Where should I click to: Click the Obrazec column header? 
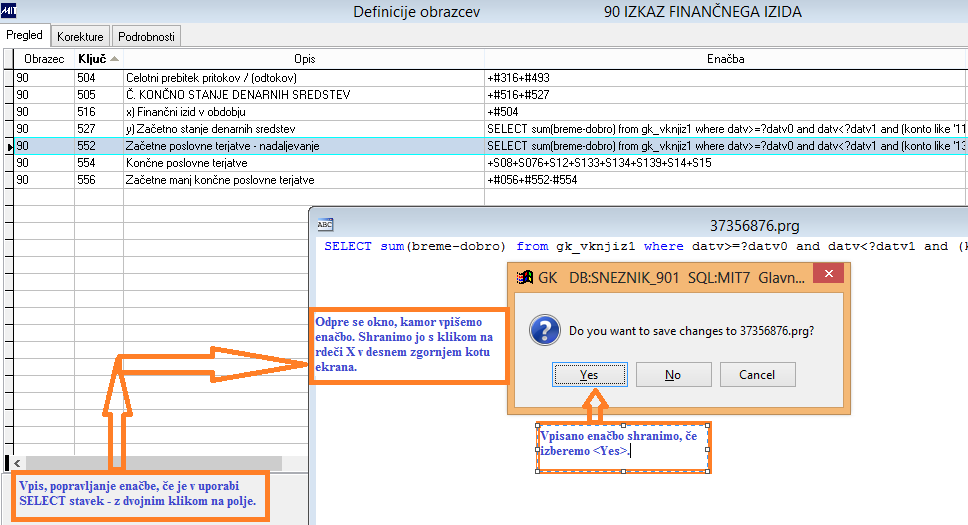[44, 59]
